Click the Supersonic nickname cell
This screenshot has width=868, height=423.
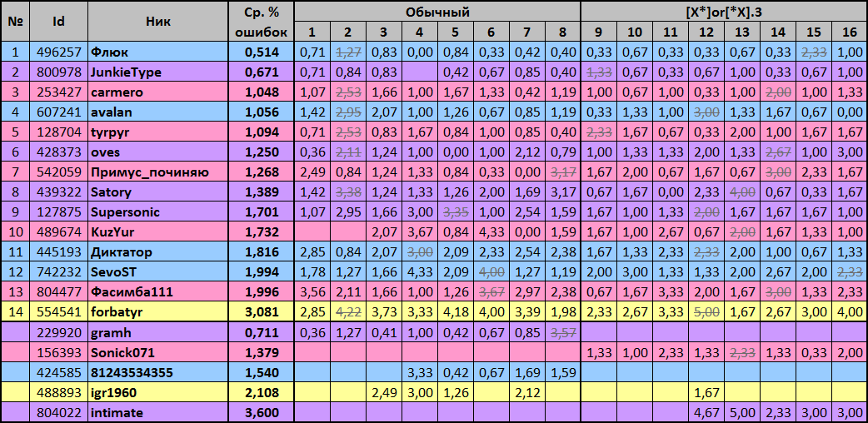(x=157, y=212)
